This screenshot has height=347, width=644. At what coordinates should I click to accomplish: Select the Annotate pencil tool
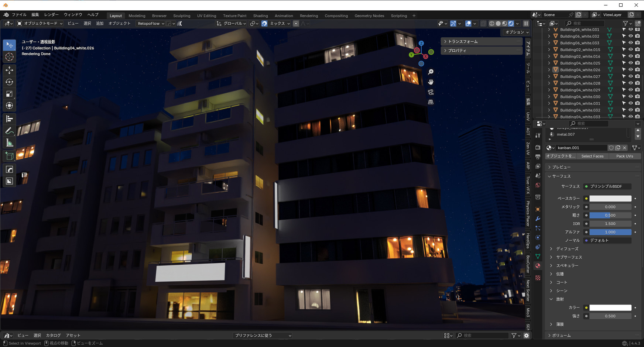9,131
